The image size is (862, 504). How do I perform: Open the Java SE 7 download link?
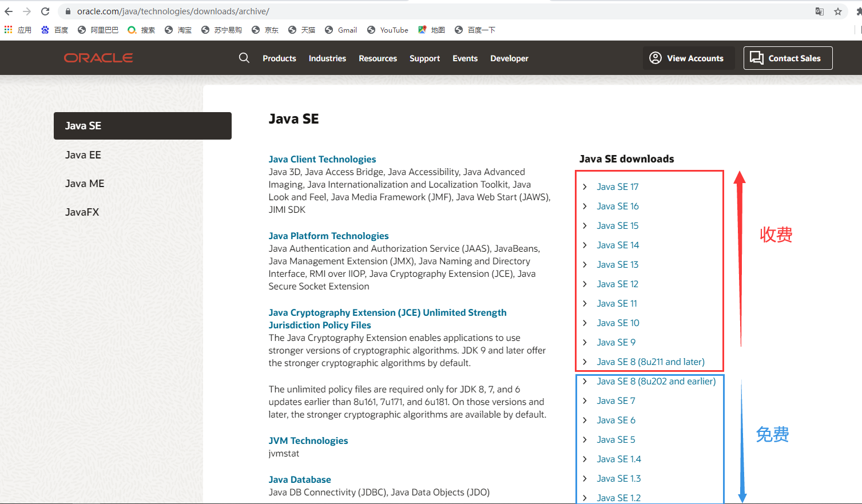[616, 401]
